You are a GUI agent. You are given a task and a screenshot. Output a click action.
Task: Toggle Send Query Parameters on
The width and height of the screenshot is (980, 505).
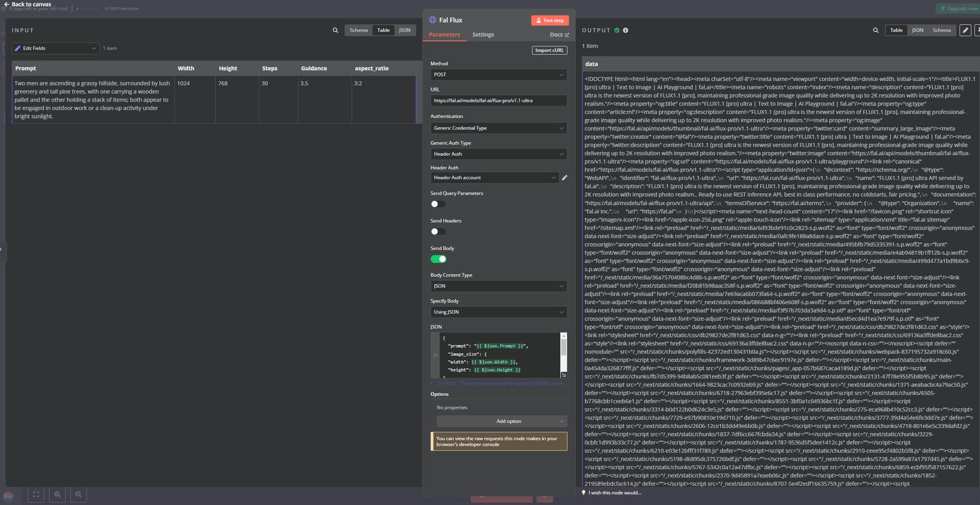pyautogui.click(x=438, y=204)
